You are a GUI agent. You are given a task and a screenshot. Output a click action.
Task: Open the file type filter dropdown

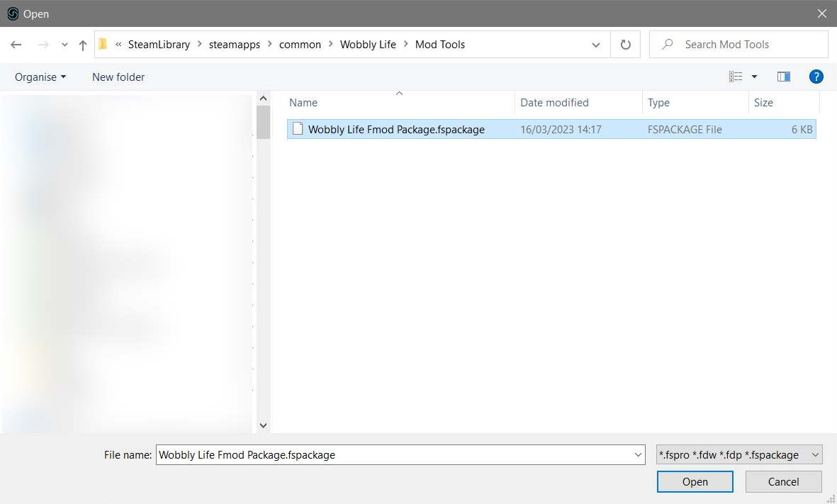(815, 454)
